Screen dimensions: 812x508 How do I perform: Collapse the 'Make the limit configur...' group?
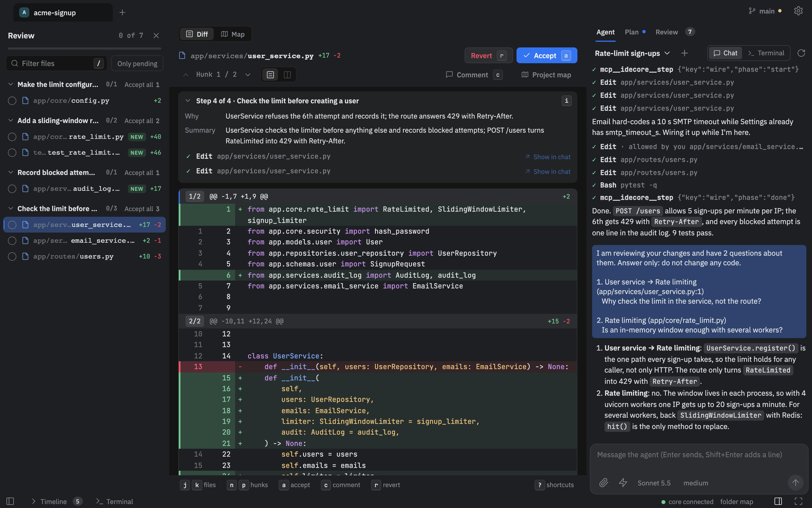click(10, 84)
